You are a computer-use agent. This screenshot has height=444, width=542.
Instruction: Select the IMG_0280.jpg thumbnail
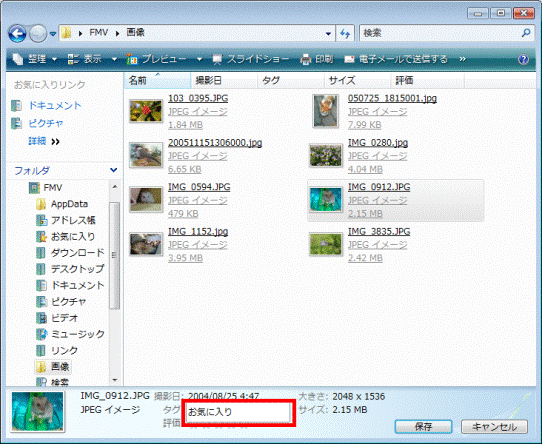[x=325, y=155]
